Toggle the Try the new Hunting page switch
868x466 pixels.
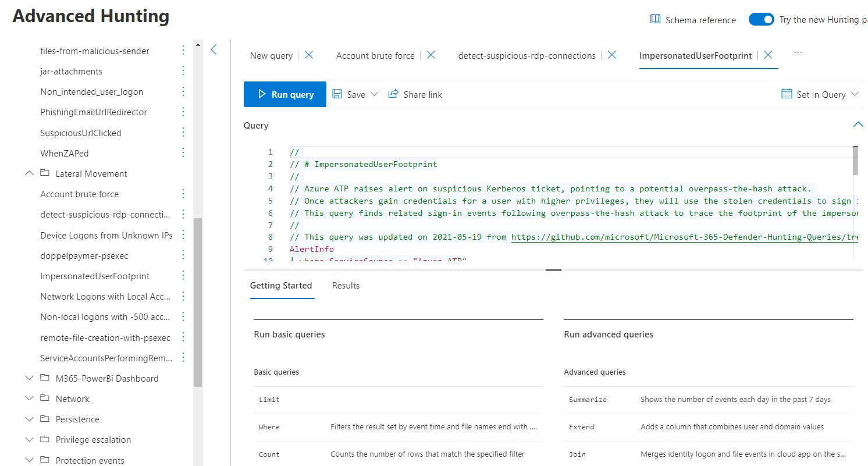(761, 20)
